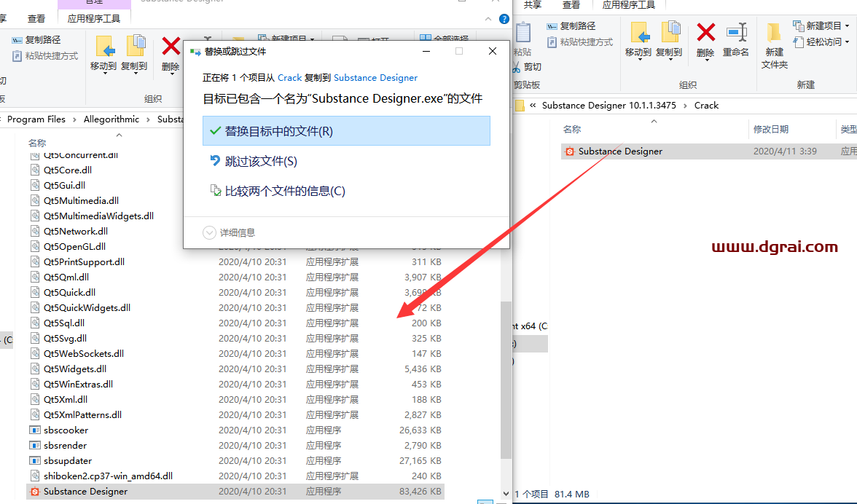Image resolution: width=857 pixels, height=504 pixels.
Task: Switch to 共享 tab in right window
Action: (x=532, y=5)
